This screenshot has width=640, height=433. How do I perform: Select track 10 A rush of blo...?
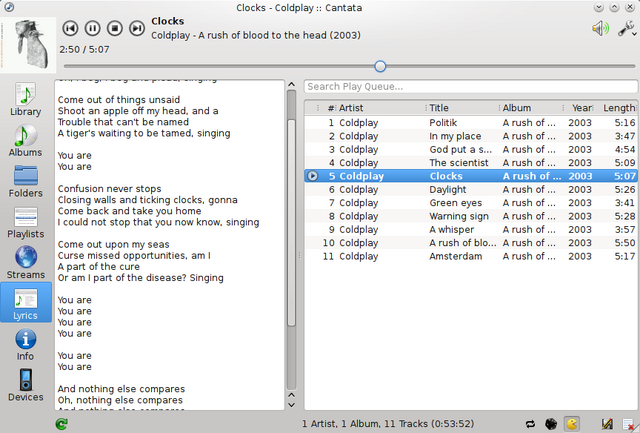click(x=471, y=243)
